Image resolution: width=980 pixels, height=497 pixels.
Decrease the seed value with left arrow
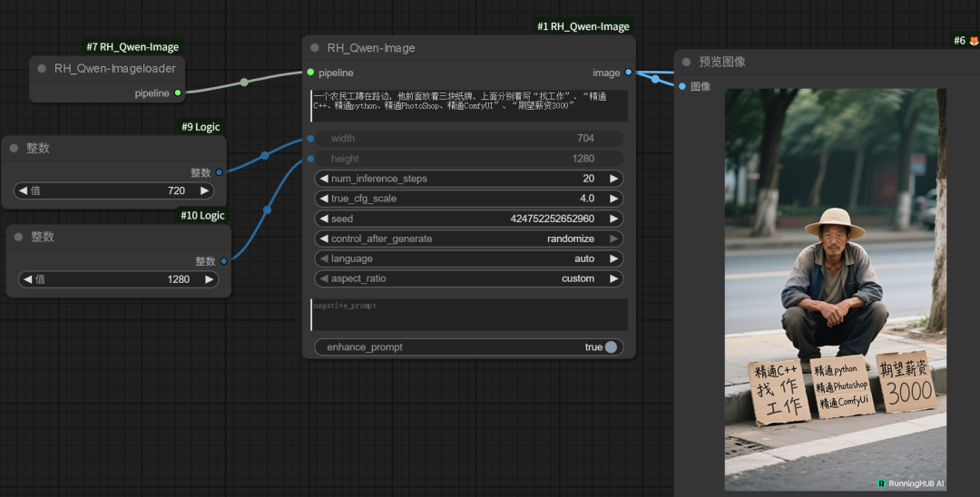pyautogui.click(x=324, y=219)
